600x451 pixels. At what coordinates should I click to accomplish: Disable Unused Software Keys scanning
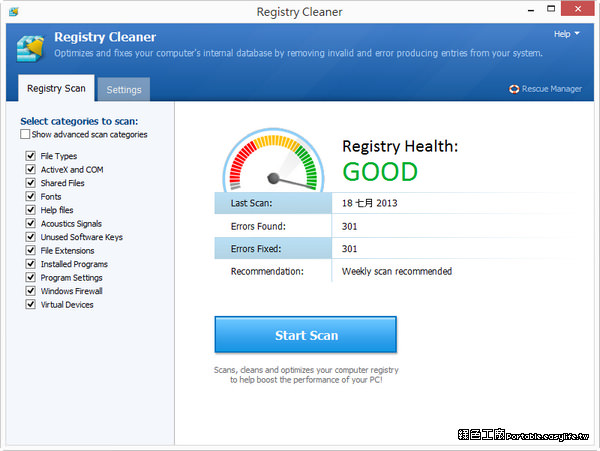pos(31,237)
